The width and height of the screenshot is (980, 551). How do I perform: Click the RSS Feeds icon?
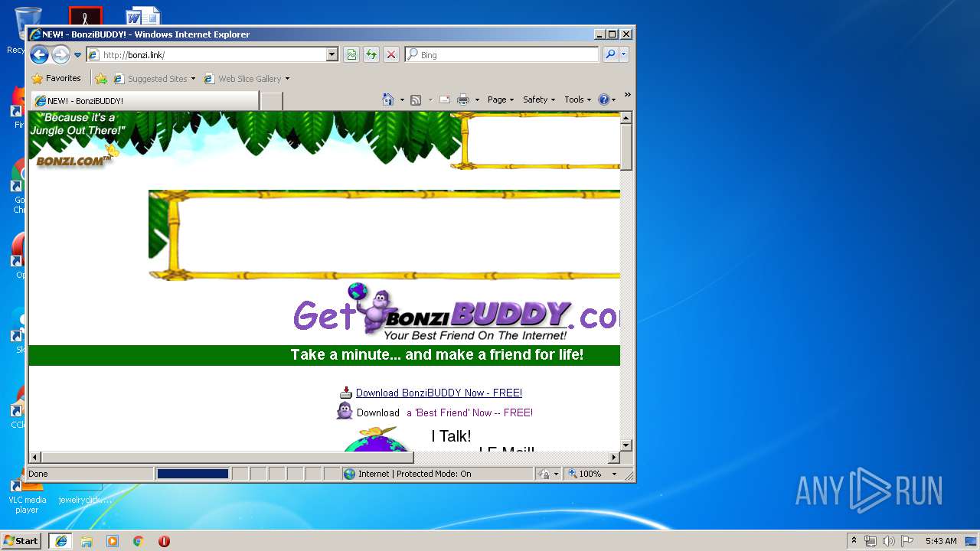point(416,99)
